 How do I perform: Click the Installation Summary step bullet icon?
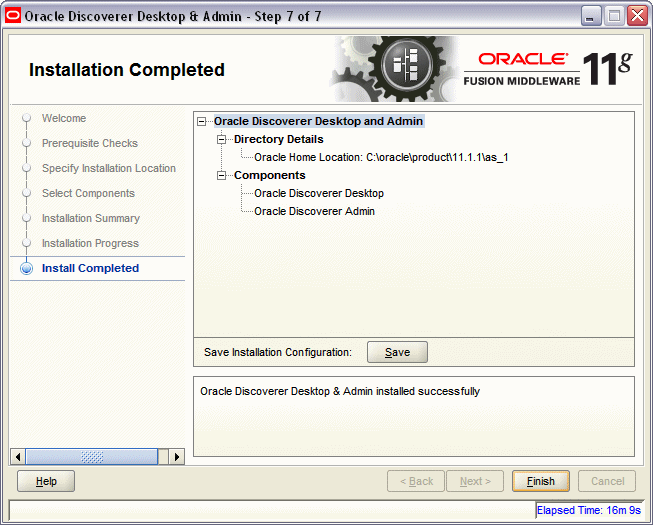(27, 218)
